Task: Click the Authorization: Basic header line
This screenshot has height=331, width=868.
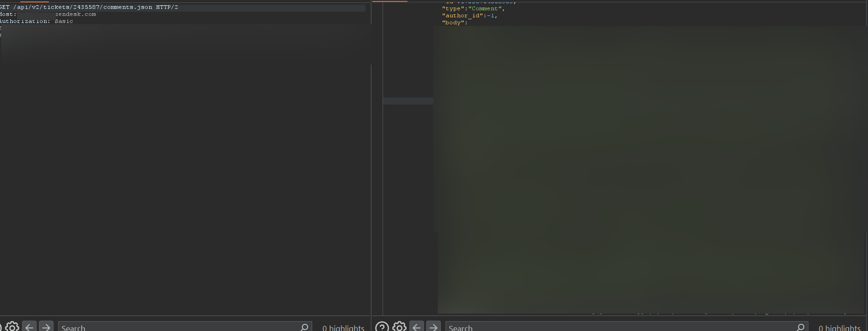Action: pyautogui.click(x=37, y=22)
